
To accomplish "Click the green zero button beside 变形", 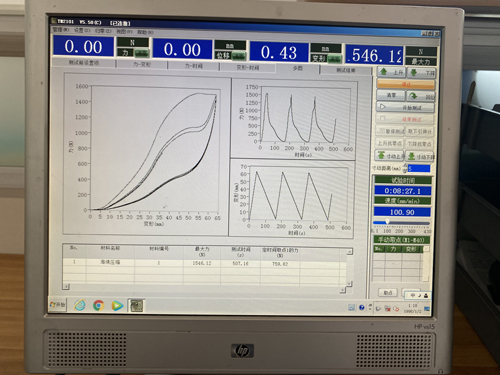I will point(335,59).
